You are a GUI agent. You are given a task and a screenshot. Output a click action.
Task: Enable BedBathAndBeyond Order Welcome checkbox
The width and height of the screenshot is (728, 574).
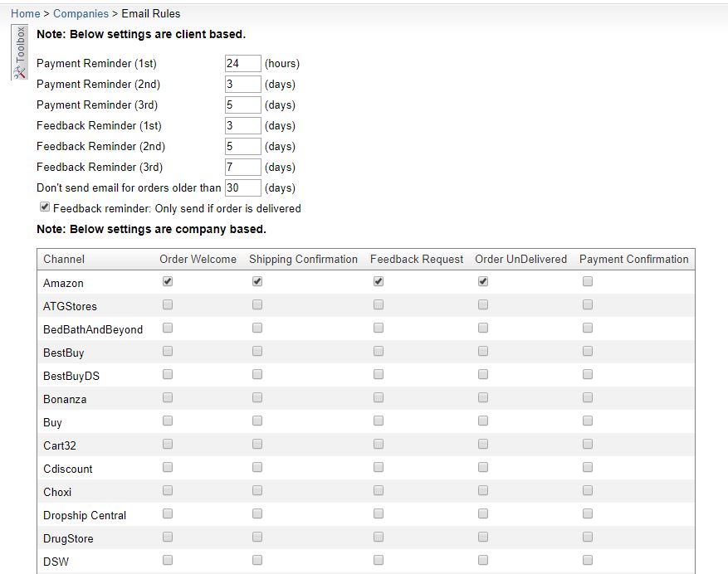pyautogui.click(x=168, y=328)
